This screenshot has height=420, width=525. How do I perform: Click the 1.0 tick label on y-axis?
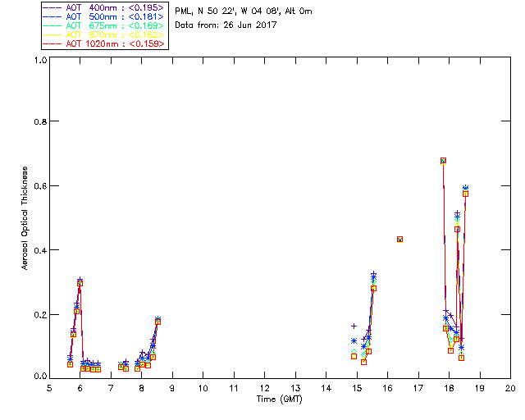[39, 60]
